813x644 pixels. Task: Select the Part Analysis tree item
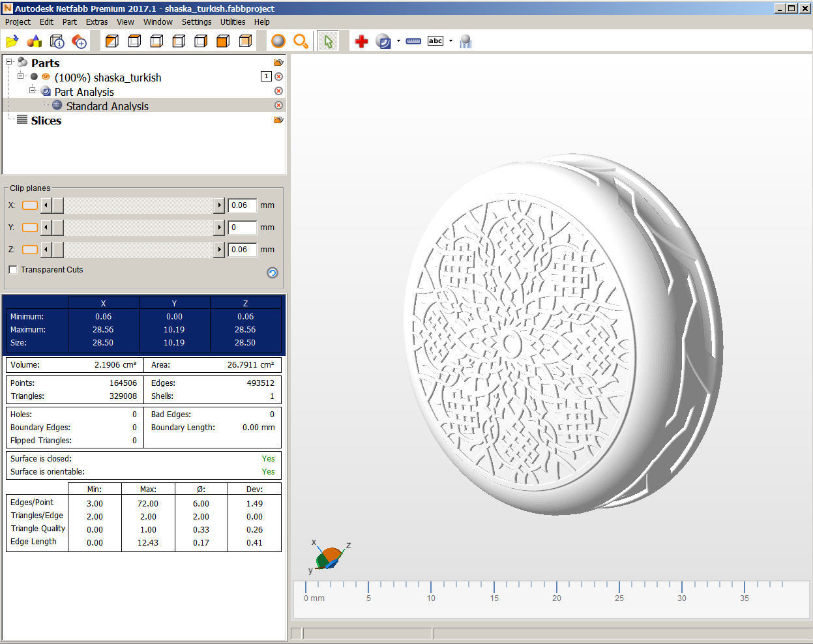tap(84, 91)
